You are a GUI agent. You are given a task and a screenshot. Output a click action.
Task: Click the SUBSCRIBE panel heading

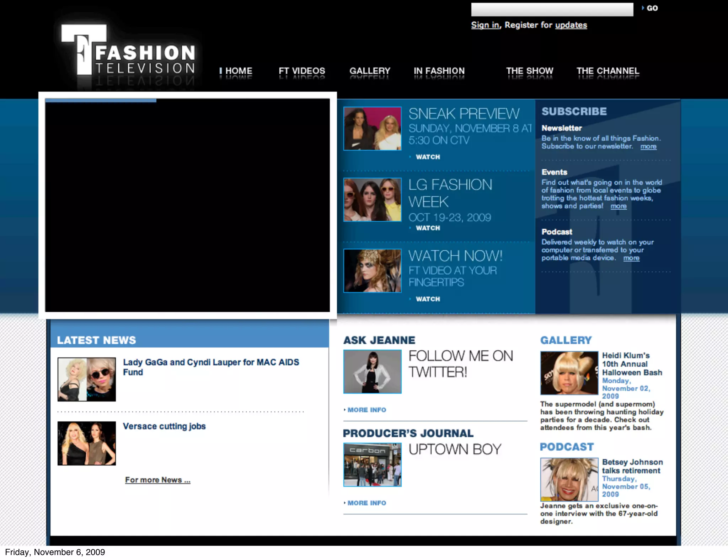coord(574,111)
